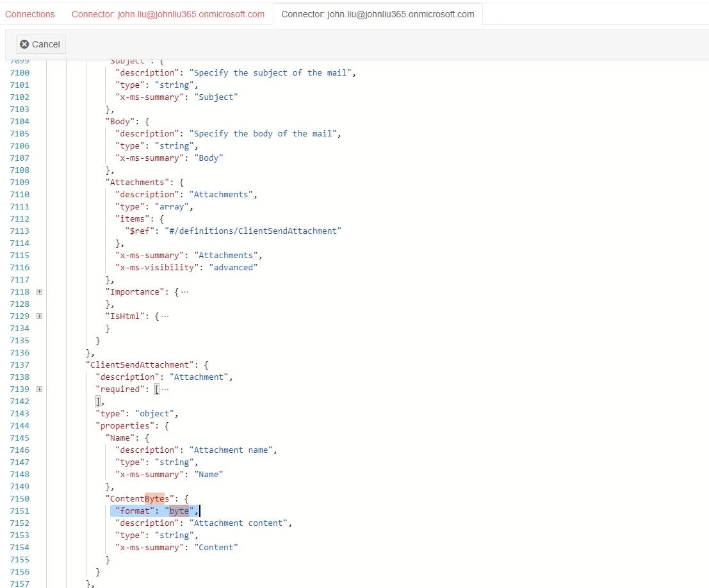Click the Cancel button
709x588 pixels.
tap(40, 44)
